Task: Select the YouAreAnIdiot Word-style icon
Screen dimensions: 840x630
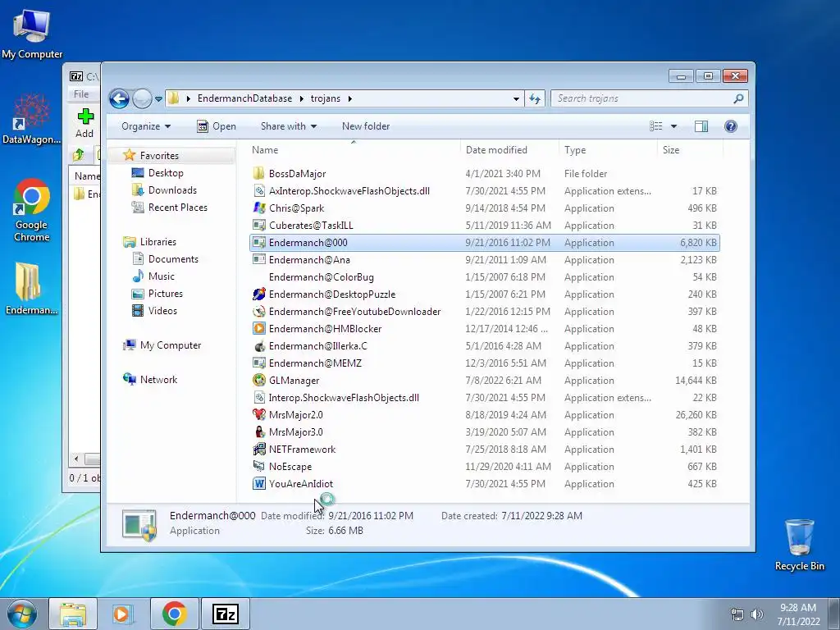Action: coord(258,483)
